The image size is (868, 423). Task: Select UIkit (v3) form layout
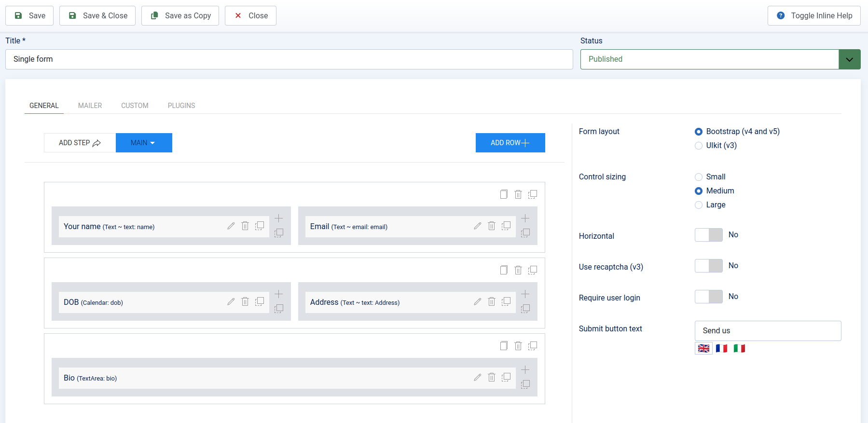699,146
